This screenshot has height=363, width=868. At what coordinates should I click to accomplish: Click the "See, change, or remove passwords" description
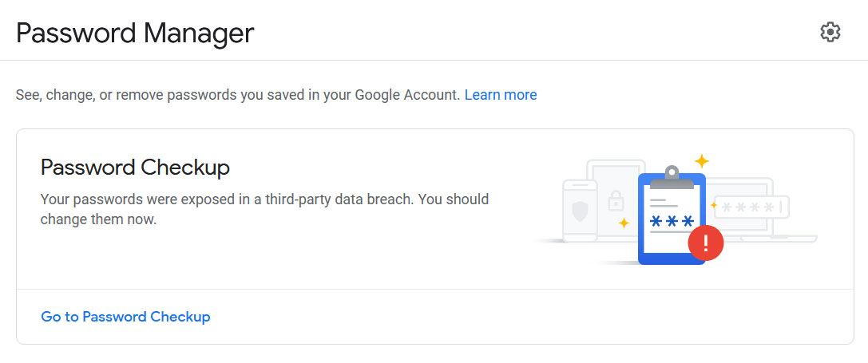coord(238,95)
